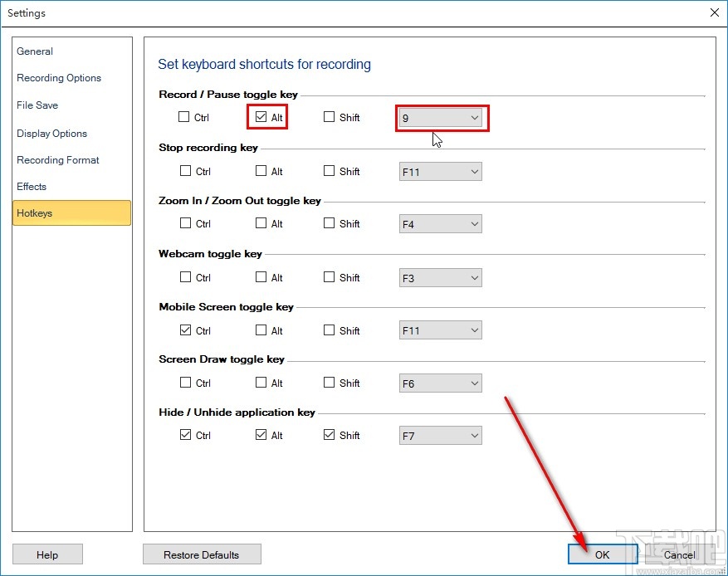Click the Cancel button

point(679,554)
